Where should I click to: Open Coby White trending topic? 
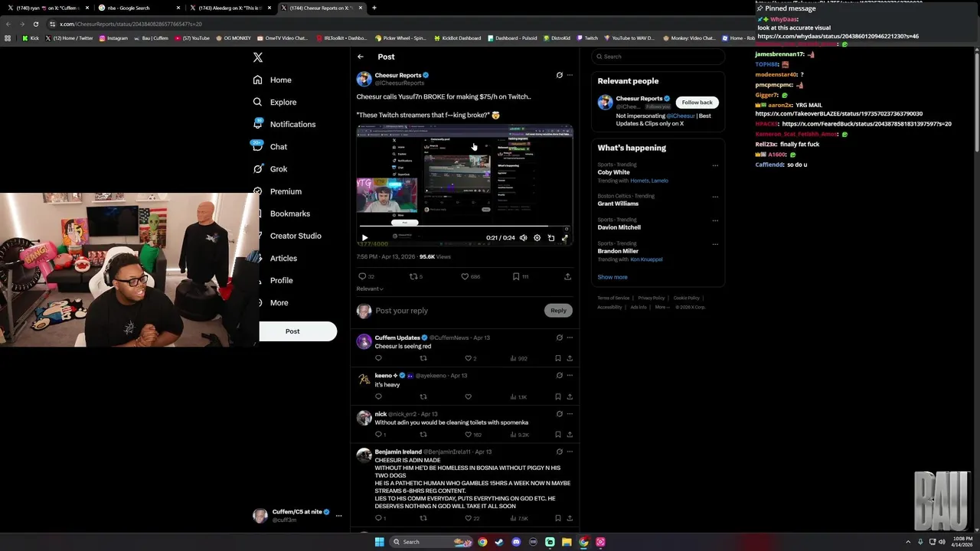[614, 172]
